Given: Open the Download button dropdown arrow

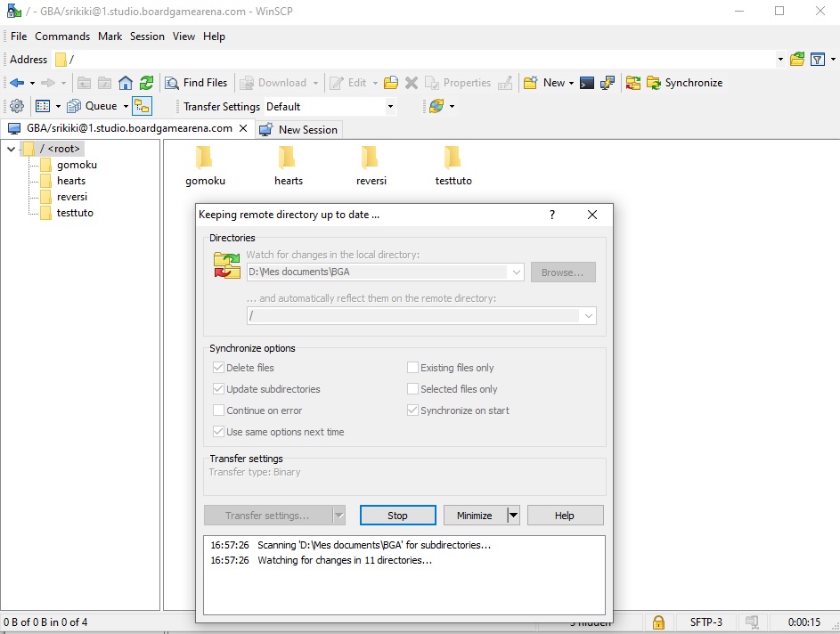Looking at the screenshot, I should pyautogui.click(x=315, y=83).
